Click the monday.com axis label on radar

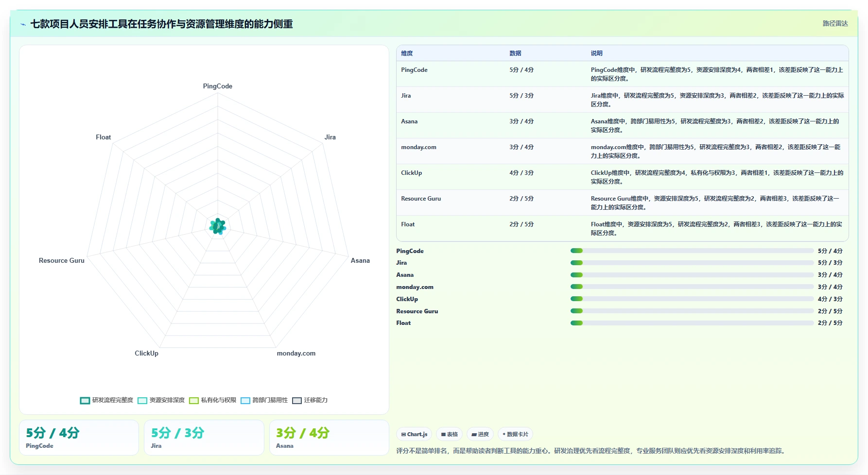click(296, 353)
